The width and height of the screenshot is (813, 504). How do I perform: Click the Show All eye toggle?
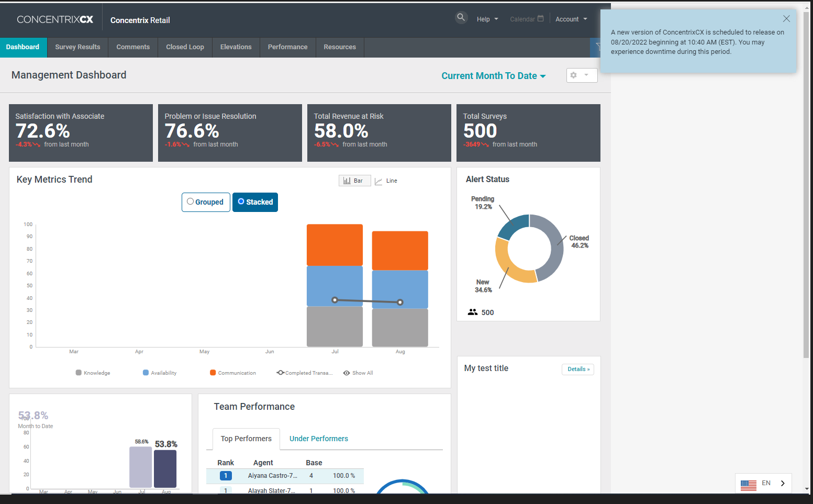(358, 373)
